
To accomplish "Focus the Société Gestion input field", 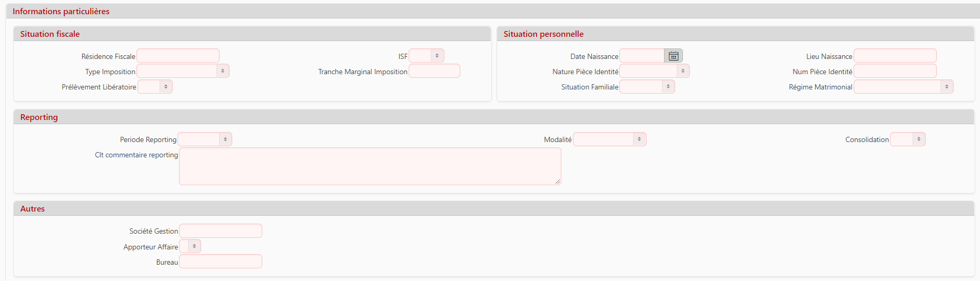I will pyautogui.click(x=221, y=231).
